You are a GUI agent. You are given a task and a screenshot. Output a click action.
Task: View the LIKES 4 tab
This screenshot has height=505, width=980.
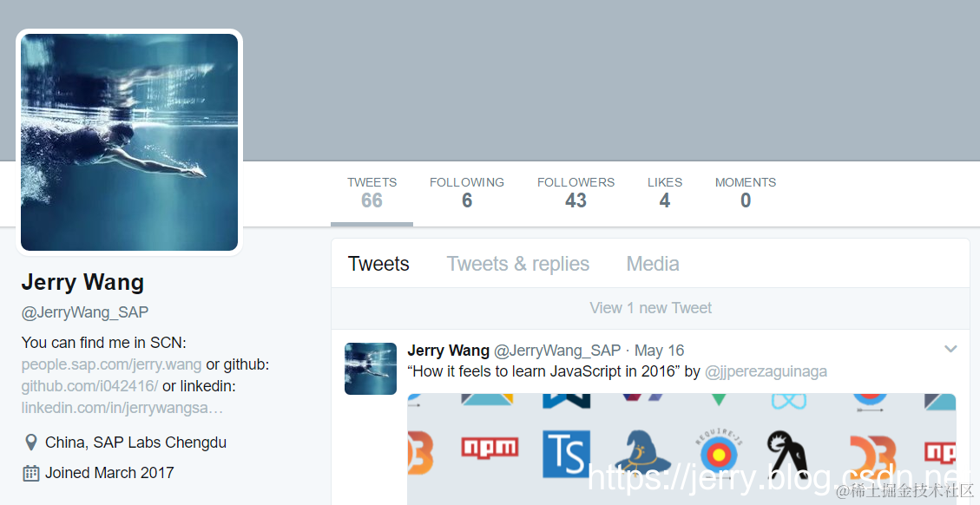pos(665,193)
